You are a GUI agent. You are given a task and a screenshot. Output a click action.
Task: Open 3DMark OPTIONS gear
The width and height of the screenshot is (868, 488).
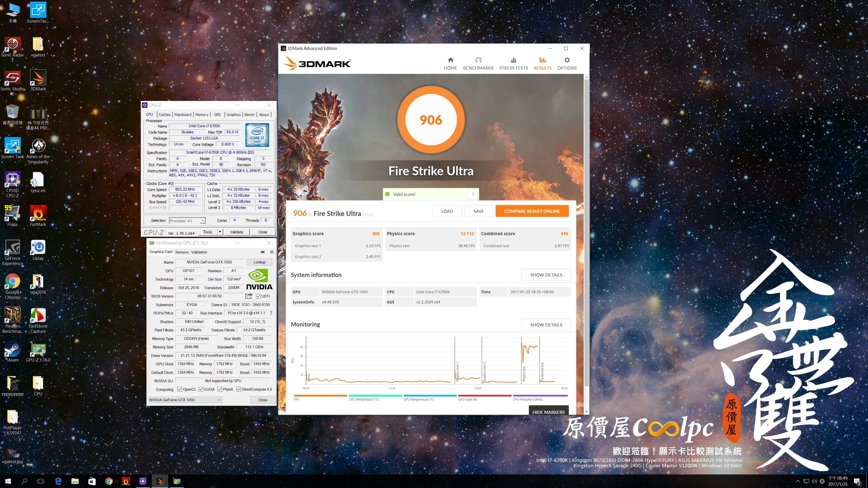click(x=567, y=64)
